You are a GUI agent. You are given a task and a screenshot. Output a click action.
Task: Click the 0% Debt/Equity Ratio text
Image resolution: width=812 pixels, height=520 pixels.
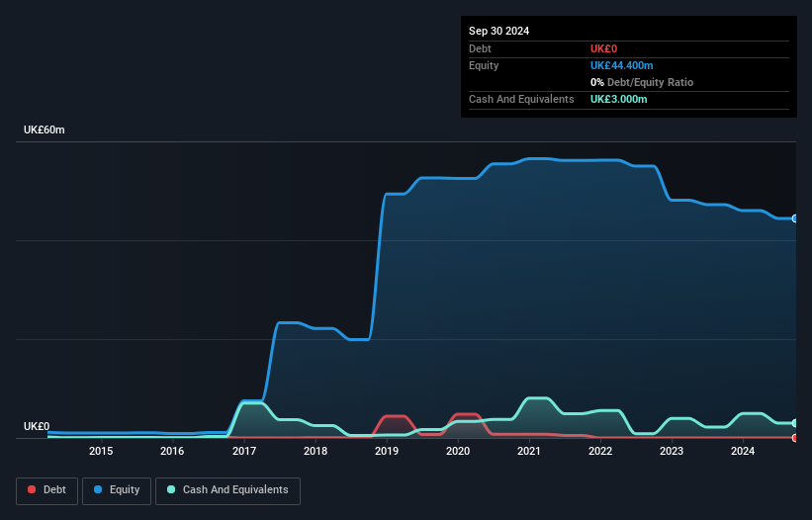(x=642, y=82)
